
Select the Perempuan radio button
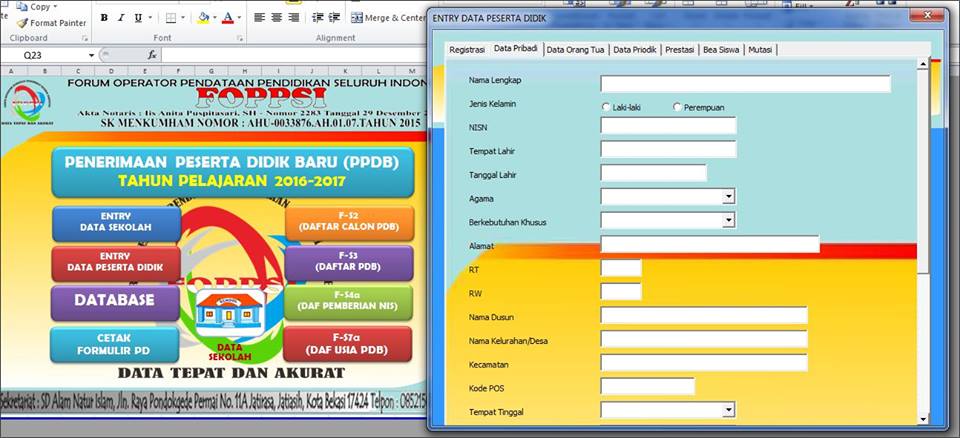(x=677, y=107)
